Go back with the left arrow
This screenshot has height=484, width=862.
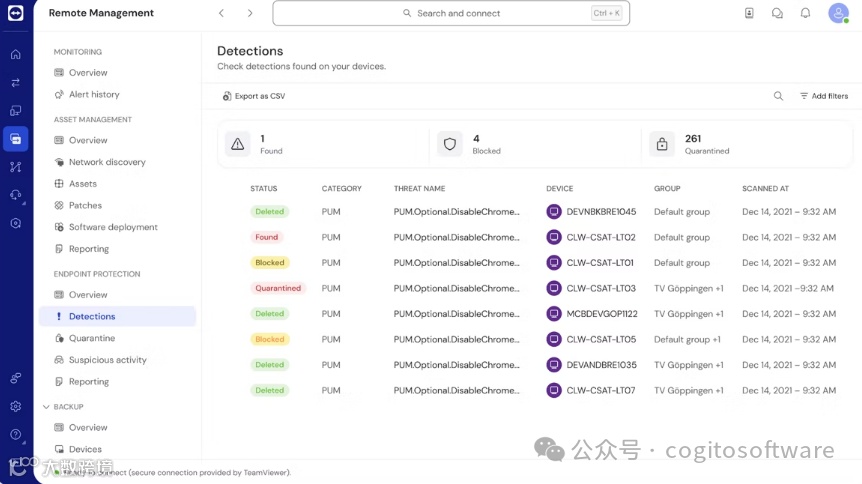click(222, 13)
